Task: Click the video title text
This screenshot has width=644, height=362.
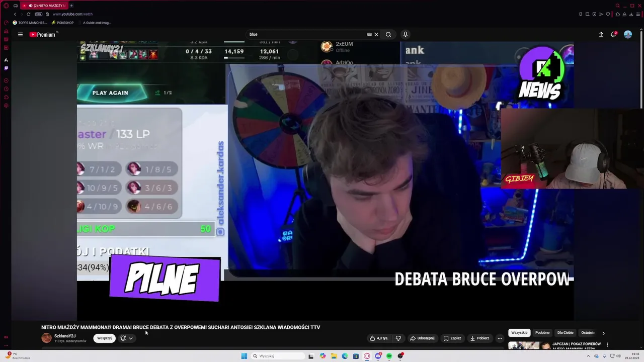Action: [x=181, y=327]
